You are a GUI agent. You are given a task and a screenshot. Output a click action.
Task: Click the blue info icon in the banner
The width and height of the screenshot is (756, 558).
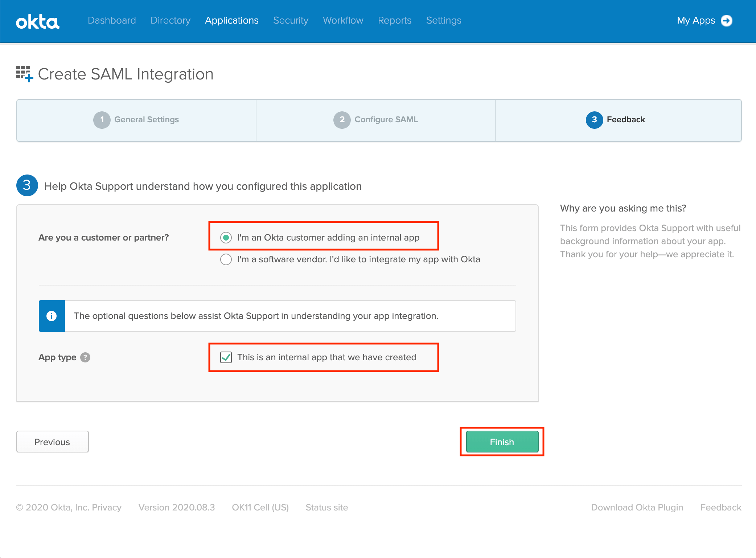[x=52, y=316]
